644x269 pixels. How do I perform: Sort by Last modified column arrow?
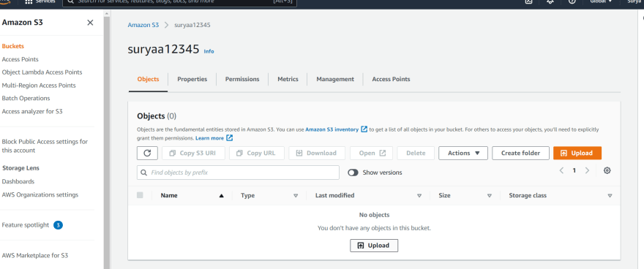pyautogui.click(x=419, y=196)
